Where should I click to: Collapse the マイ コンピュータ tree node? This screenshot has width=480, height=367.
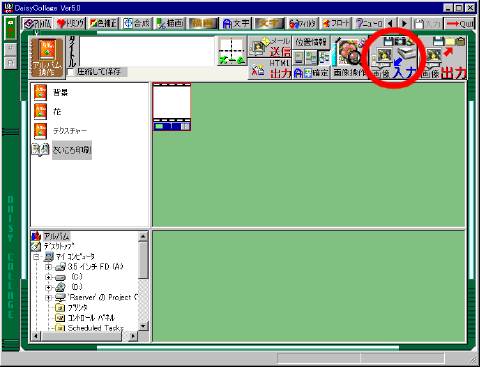[36, 257]
